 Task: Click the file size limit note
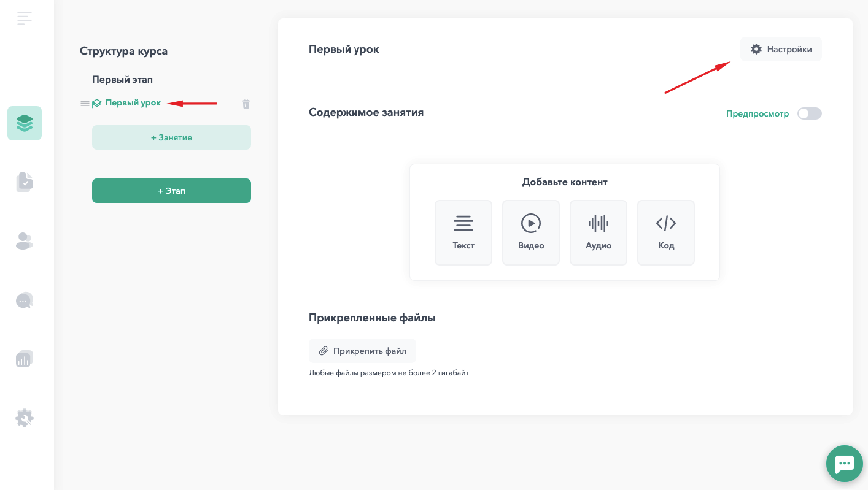click(x=389, y=372)
